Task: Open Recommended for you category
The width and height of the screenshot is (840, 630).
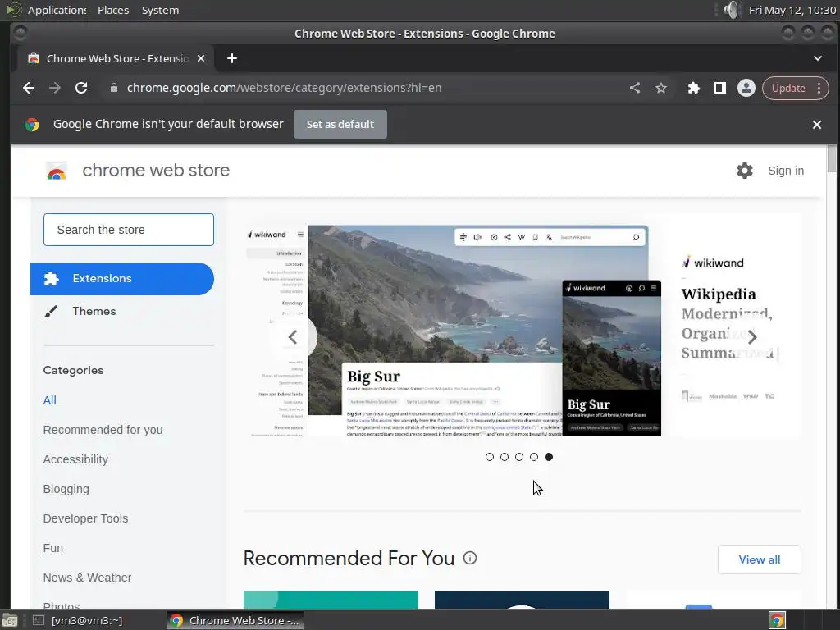Action: [103, 430]
